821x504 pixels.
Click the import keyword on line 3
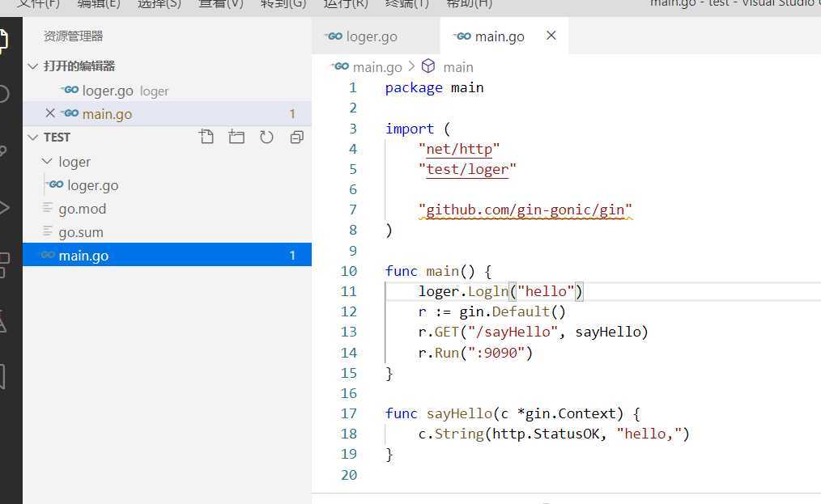(410, 129)
